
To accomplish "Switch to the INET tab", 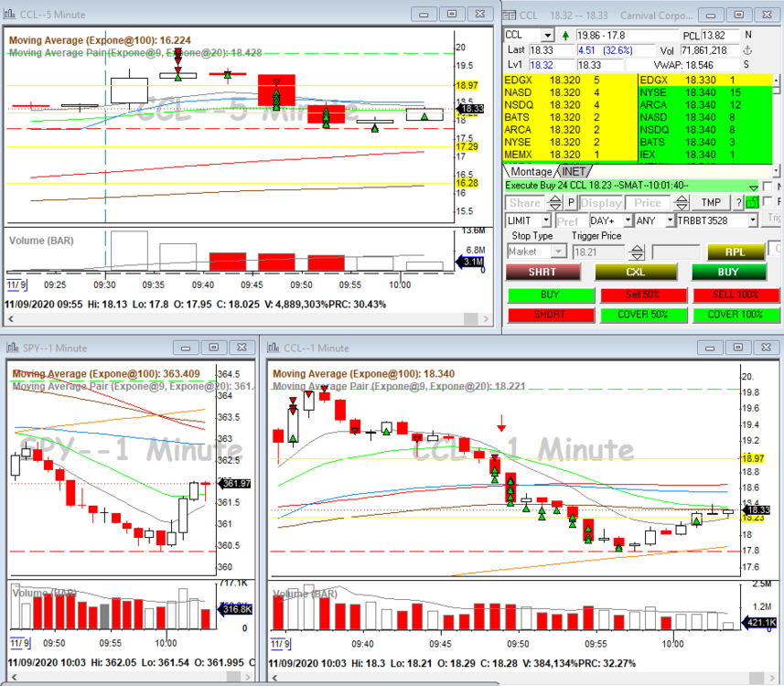I will tap(573, 172).
